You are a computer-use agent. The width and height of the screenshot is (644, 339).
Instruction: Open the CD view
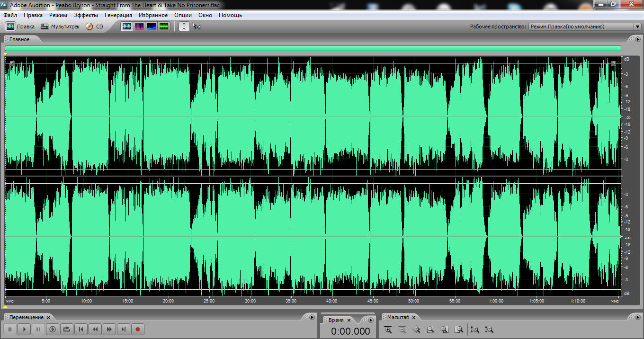tap(94, 27)
